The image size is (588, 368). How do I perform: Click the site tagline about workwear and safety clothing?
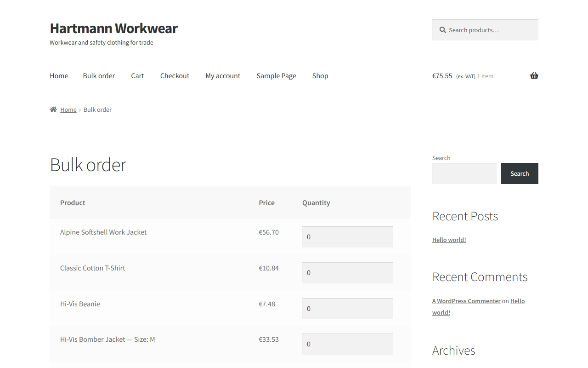(x=102, y=43)
